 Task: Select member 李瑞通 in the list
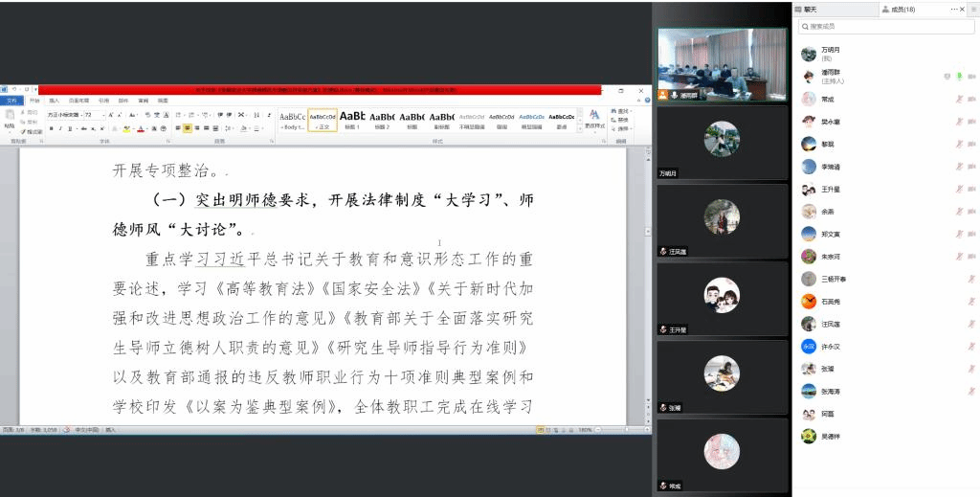(830, 167)
